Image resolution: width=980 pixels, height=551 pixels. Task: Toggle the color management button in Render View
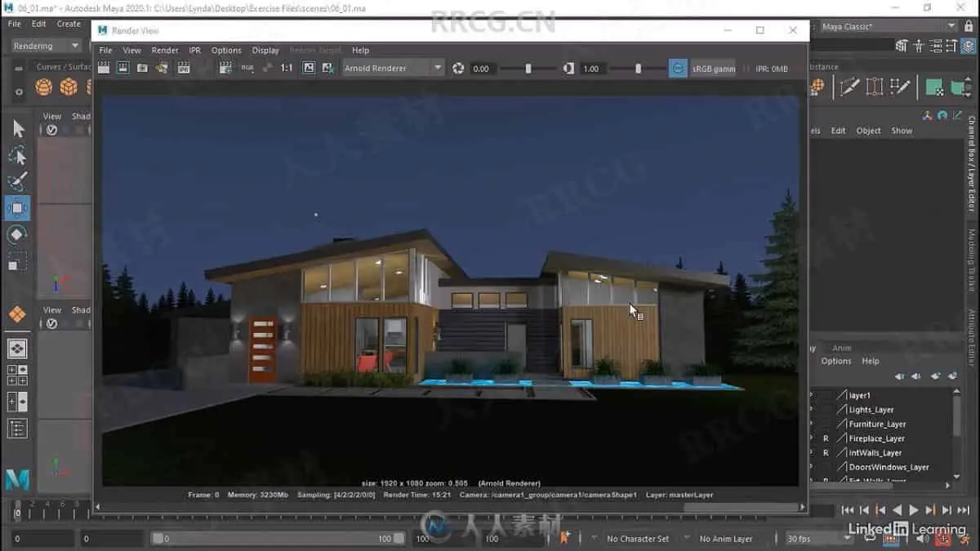pyautogui.click(x=678, y=69)
